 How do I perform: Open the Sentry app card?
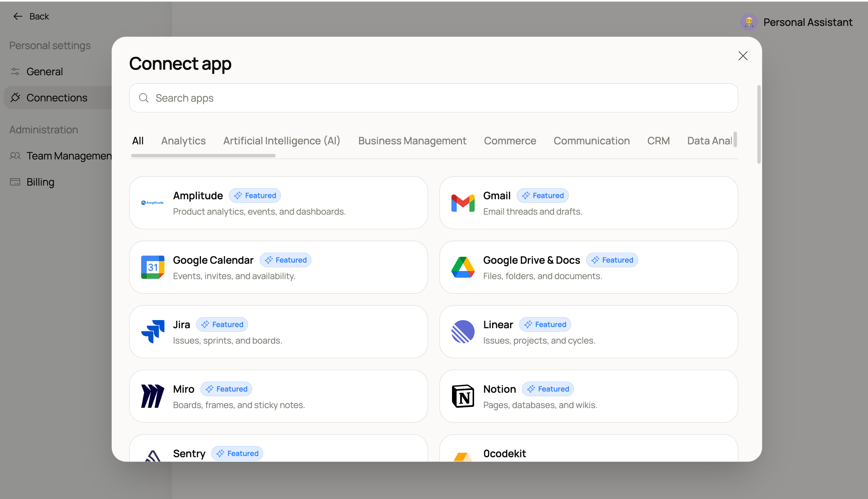pos(278,448)
